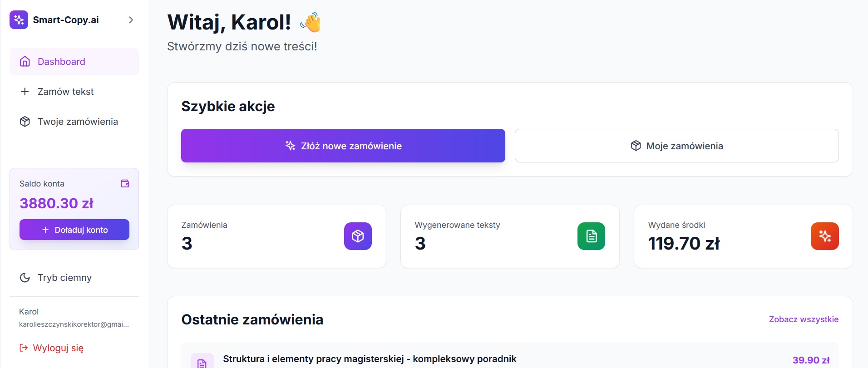Click the Smart-Copy.ai logo icon
868x368 pixels.
[x=19, y=20]
